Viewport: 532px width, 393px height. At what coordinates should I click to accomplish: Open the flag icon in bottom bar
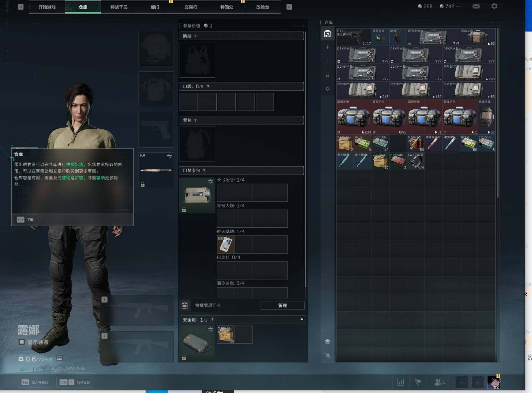[x=418, y=382]
